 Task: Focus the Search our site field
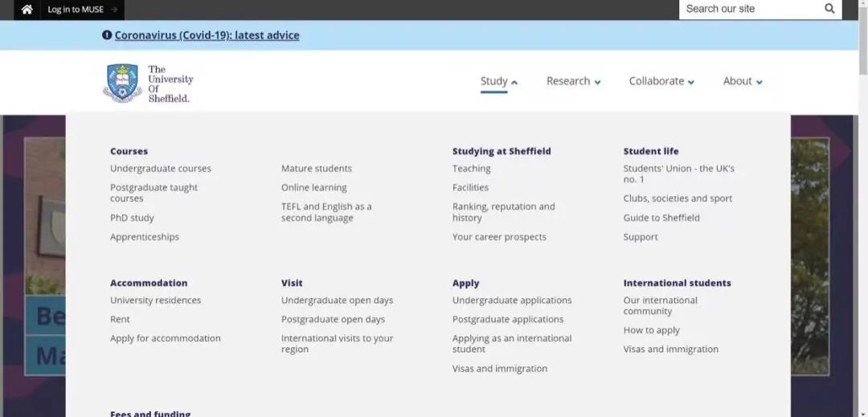(747, 9)
